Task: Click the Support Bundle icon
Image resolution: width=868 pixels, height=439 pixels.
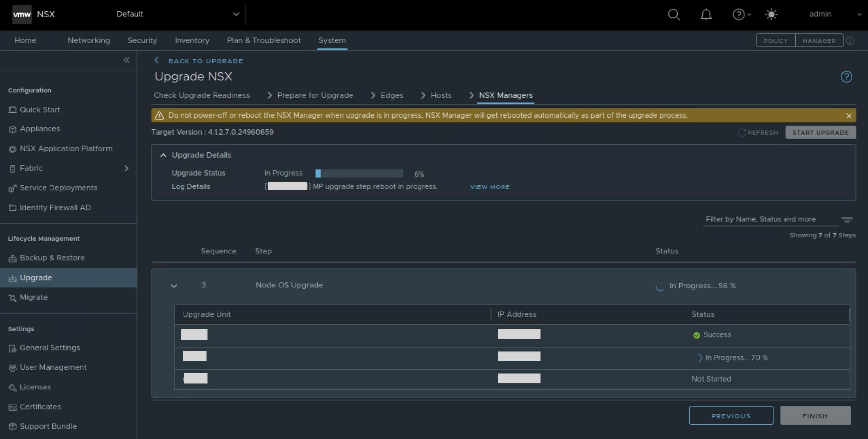Action: 13,426
